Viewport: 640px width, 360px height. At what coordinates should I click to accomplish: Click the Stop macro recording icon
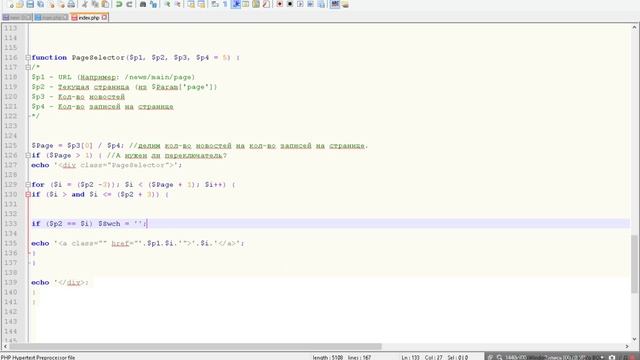(x=290, y=4)
